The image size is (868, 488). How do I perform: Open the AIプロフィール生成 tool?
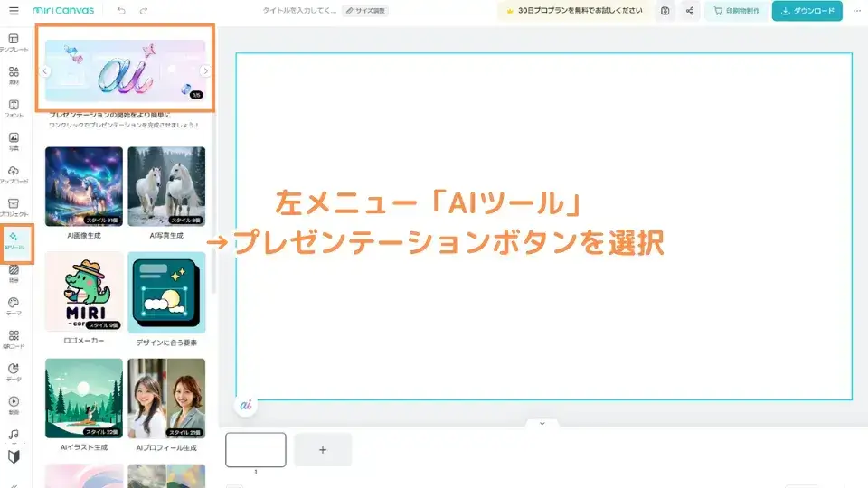point(166,399)
